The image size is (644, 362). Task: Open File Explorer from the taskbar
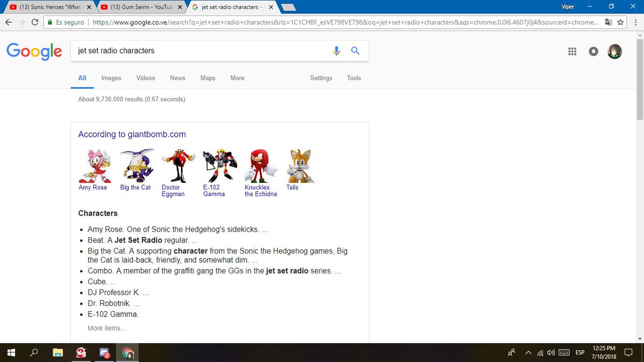click(x=58, y=353)
